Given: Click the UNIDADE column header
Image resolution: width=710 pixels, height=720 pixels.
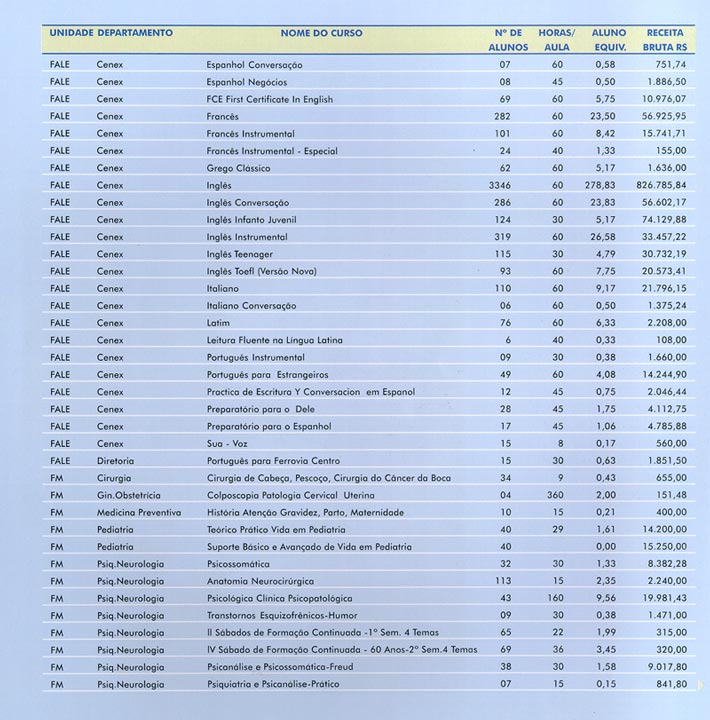Looking at the screenshot, I should point(70,33).
